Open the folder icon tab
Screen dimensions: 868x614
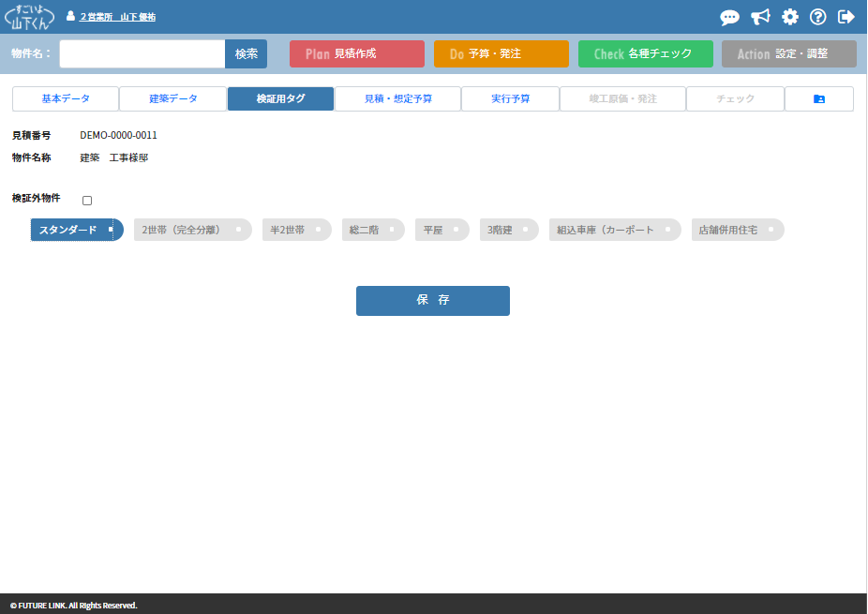coord(818,98)
